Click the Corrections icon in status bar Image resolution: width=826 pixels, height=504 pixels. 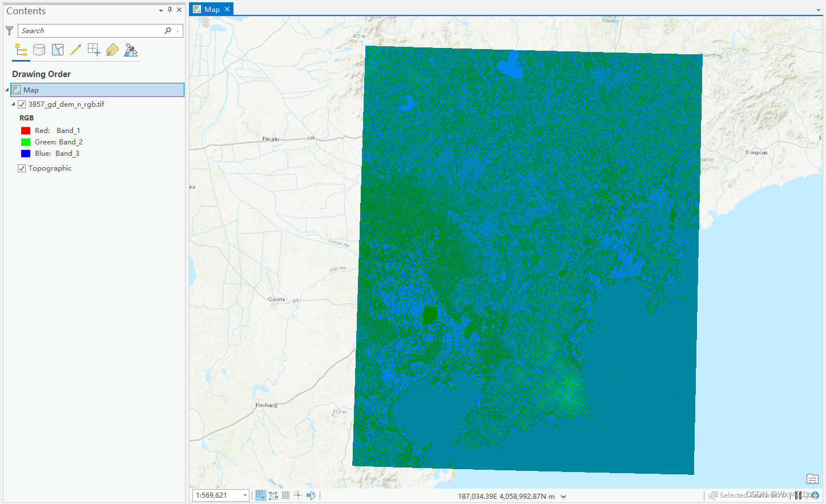(298, 495)
